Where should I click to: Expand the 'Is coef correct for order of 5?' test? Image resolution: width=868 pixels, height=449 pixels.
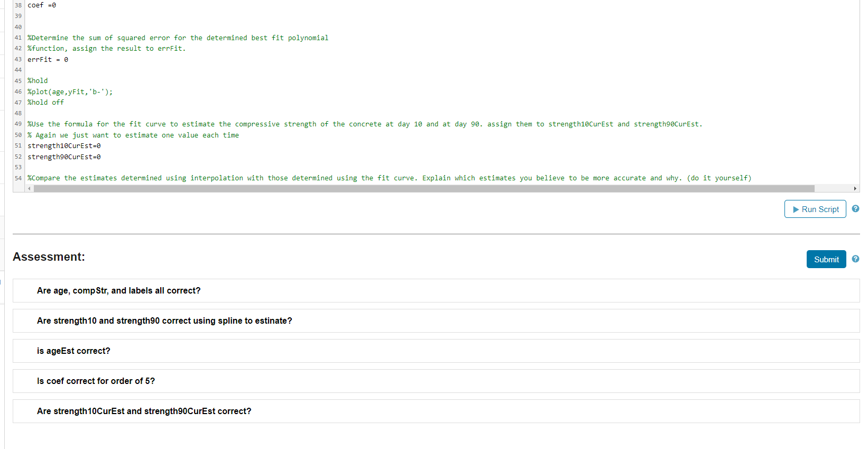[x=96, y=381]
